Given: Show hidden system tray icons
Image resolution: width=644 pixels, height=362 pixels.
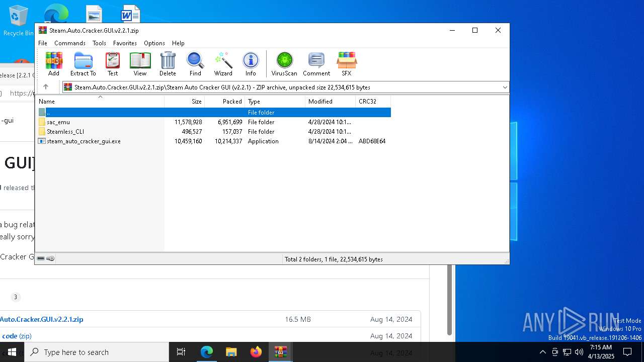Looking at the screenshot, I should click(x=542, y=352).
